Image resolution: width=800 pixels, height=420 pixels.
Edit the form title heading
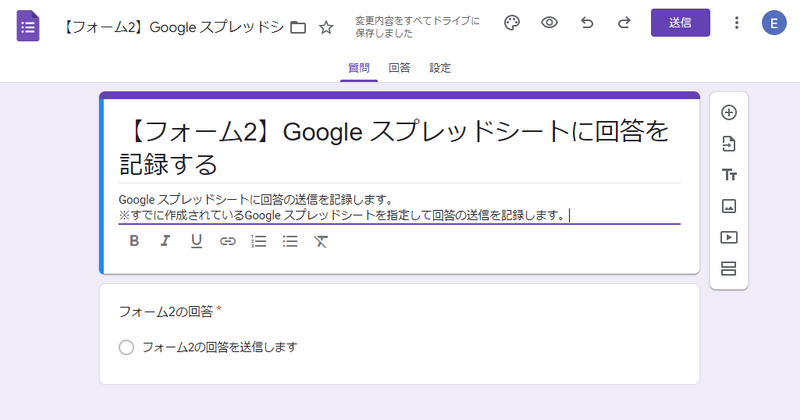click(x=399, y=147)
